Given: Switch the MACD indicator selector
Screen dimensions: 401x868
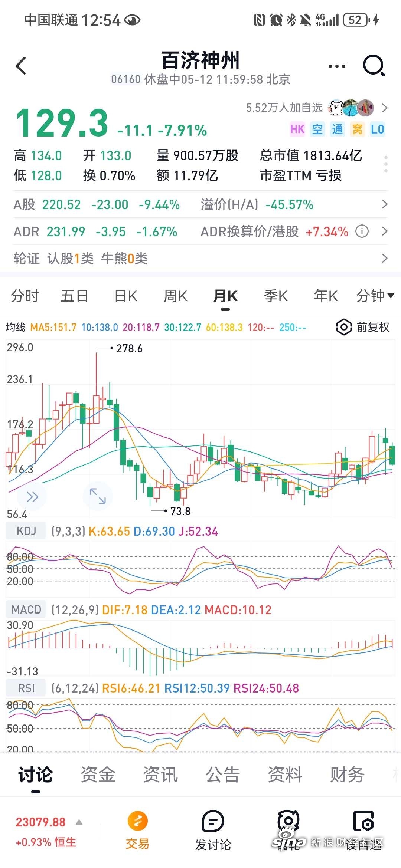Looking at the screenshot, I should [26, 609].
